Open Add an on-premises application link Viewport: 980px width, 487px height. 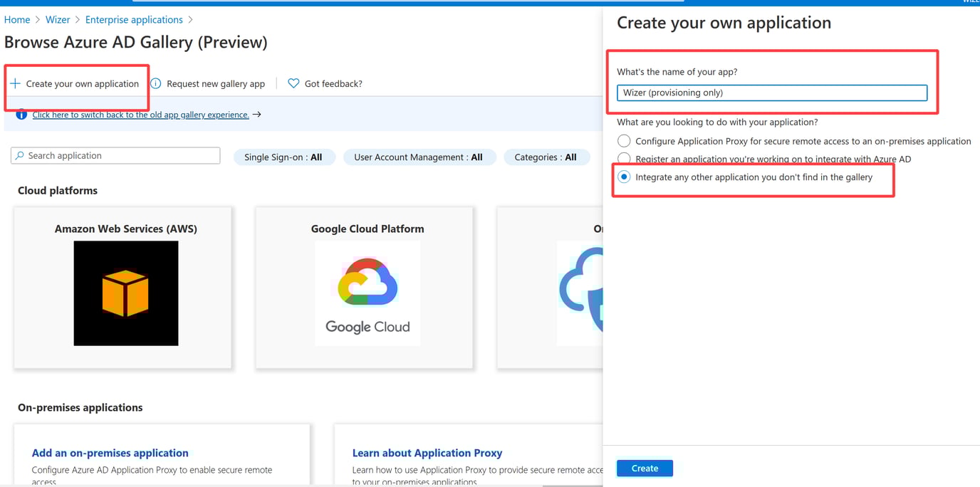click(109, 452)
